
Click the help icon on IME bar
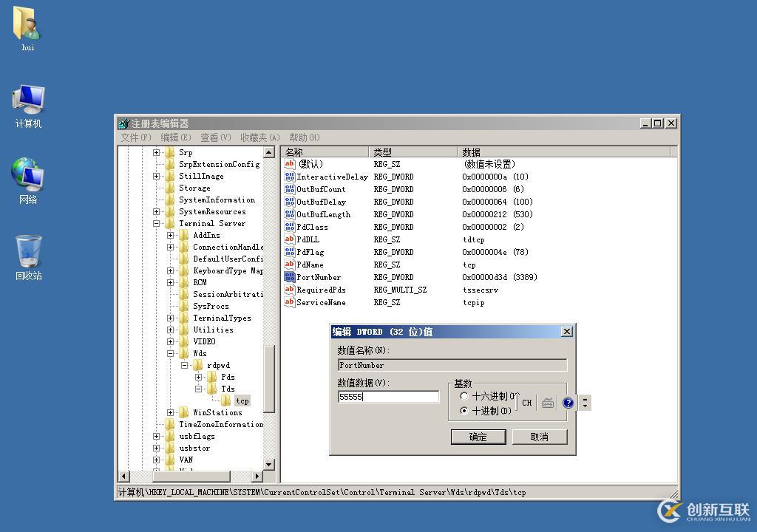click(x=568, y=403)
